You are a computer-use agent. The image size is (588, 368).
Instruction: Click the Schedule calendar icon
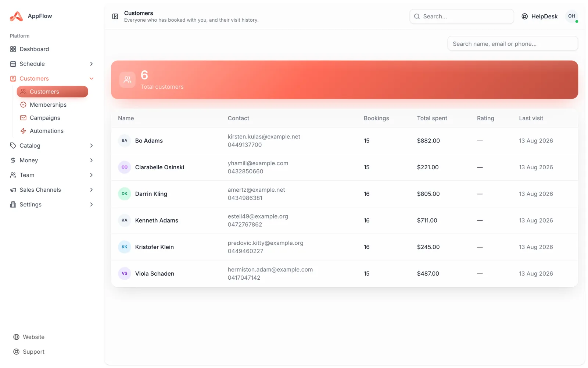coord(13,64)
